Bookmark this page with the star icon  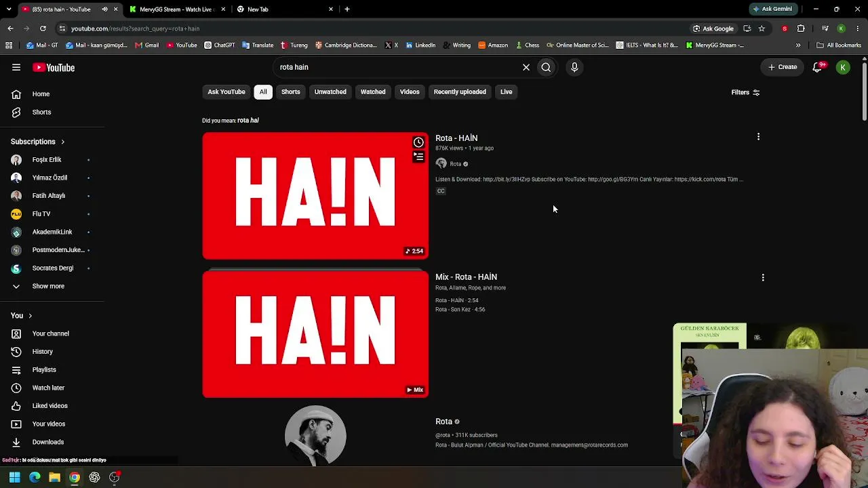click(762, 28)
